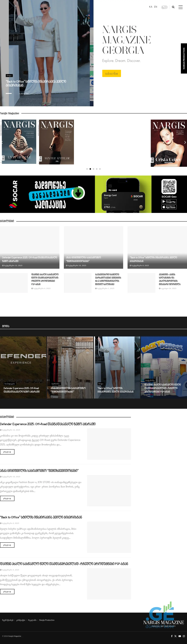Select the third carousel pagination dot
Image resolution: width=187 pixels, height=644 pixels.
[93, 169]
